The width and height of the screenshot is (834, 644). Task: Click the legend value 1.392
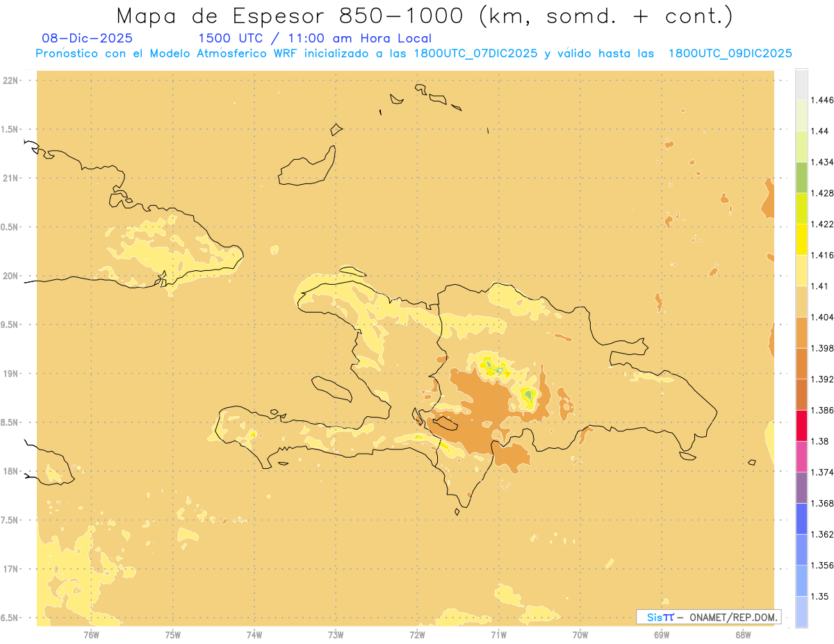click(x=824, y=379)
